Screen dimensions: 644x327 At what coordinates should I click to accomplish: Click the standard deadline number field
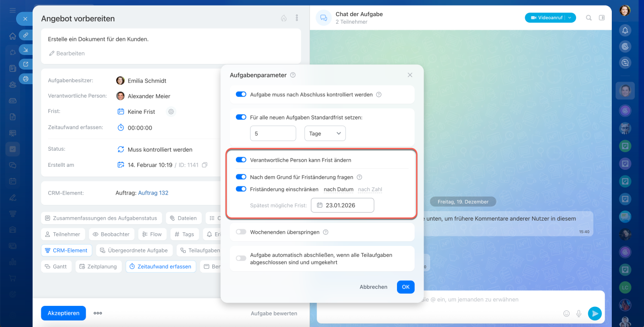[x=273, y=134]
